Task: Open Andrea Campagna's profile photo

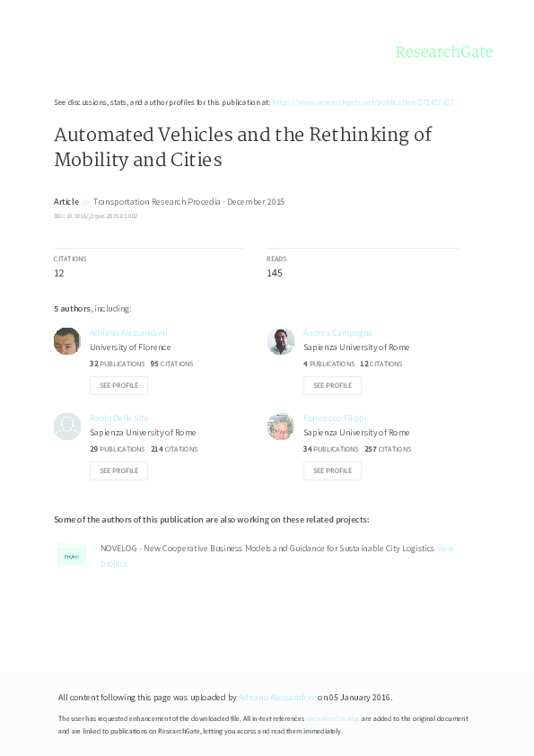Action: click(280, 341)
